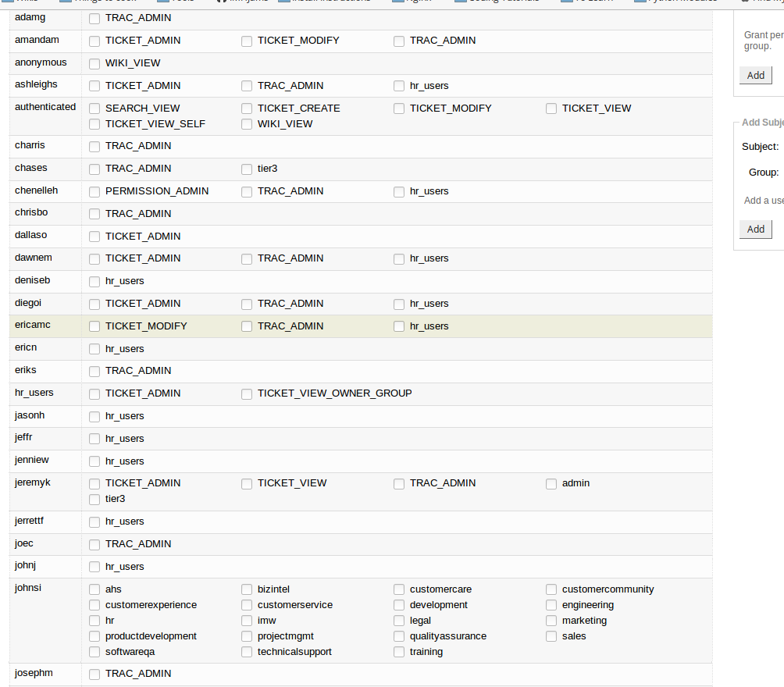Image resolution: width=784 pixels, height=687 pixels.
Task: Select TICKET_VIEW checkbox for jeremyk
Action: [247, 483]
